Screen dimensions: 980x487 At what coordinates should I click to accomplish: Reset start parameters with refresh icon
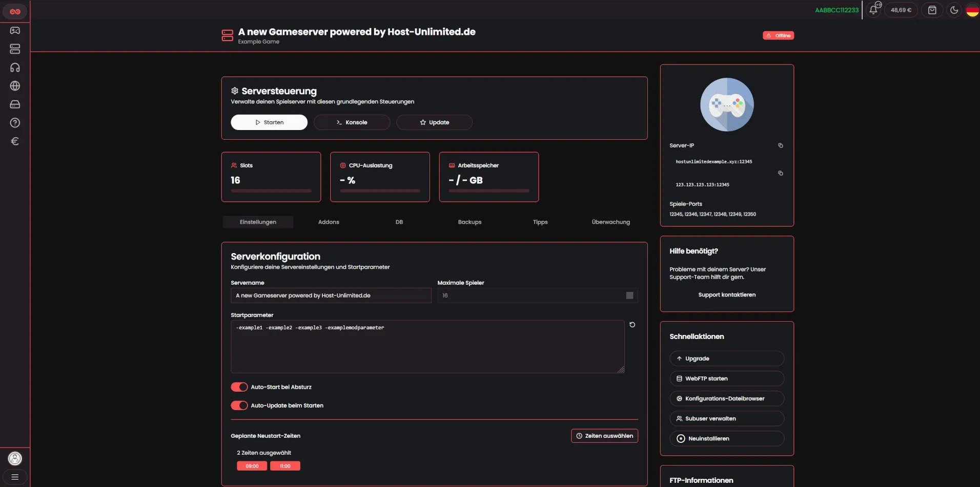point(632,325)
